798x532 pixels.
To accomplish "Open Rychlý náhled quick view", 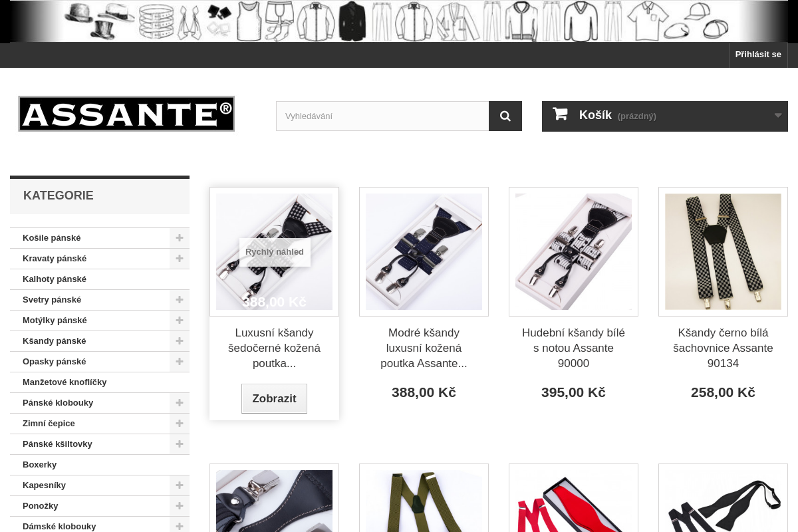I will [x=275, y=252].
